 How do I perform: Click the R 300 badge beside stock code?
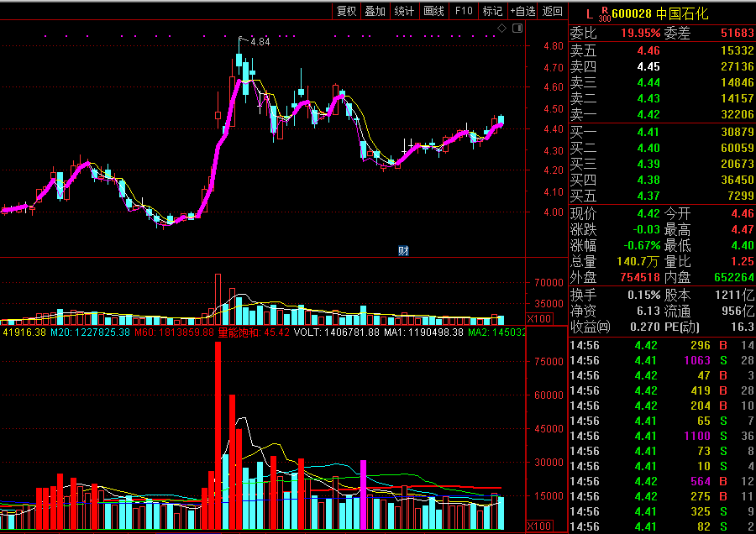[x=605, y=14]
